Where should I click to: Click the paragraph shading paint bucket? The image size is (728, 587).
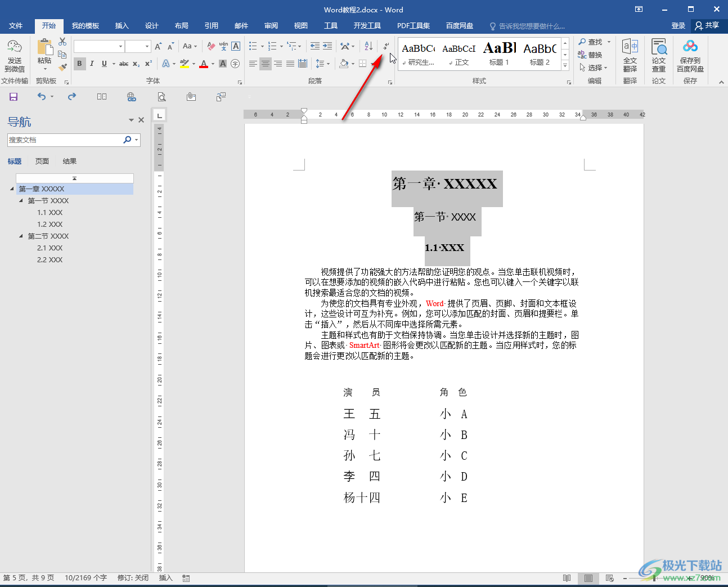[x=344, y=64]
